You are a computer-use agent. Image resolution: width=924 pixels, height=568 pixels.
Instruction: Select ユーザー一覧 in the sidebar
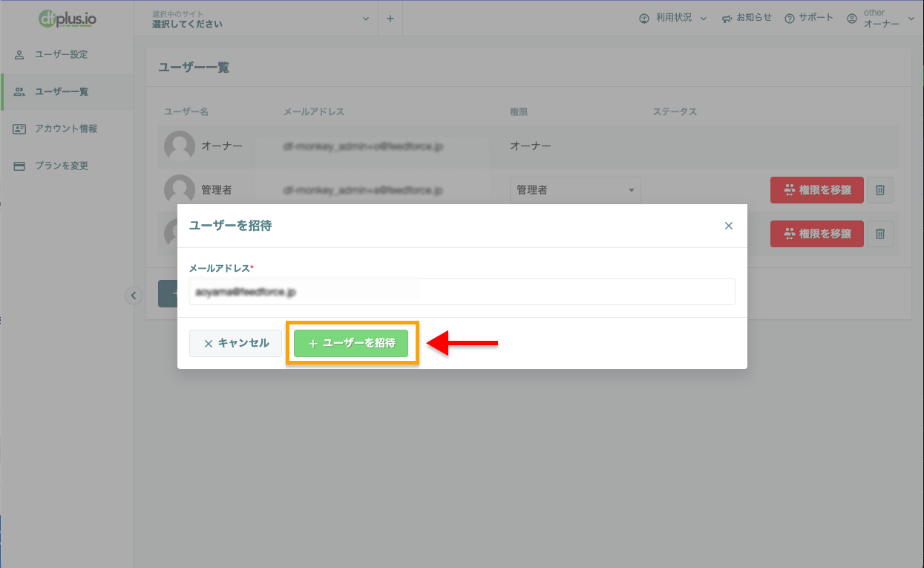click(67, 92)
